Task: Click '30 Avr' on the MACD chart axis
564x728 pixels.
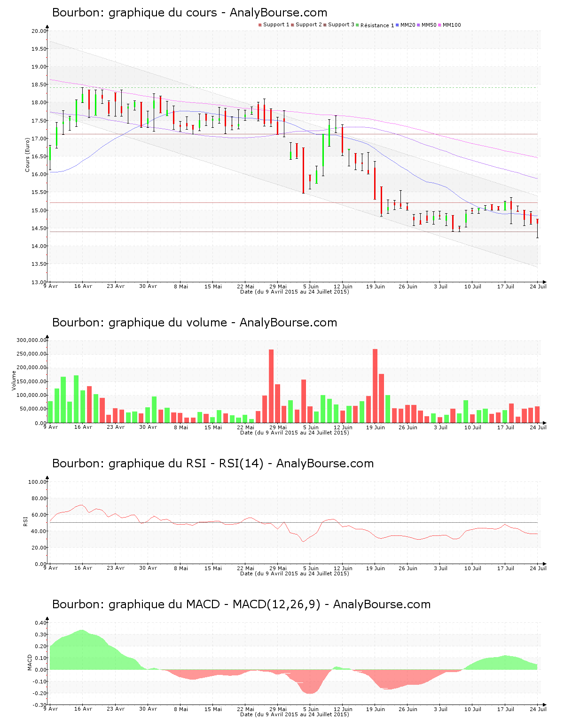Action: (148, 709)
